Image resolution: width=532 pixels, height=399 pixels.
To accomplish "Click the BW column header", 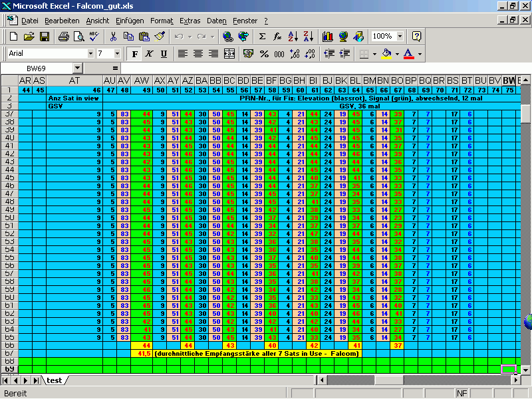I will 509,80.
